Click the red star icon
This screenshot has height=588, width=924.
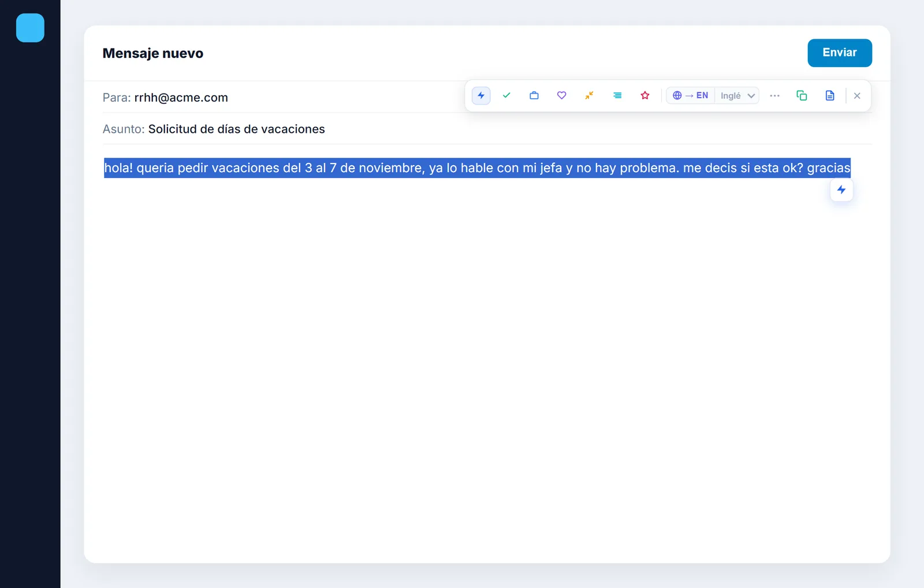coord(645,95)
